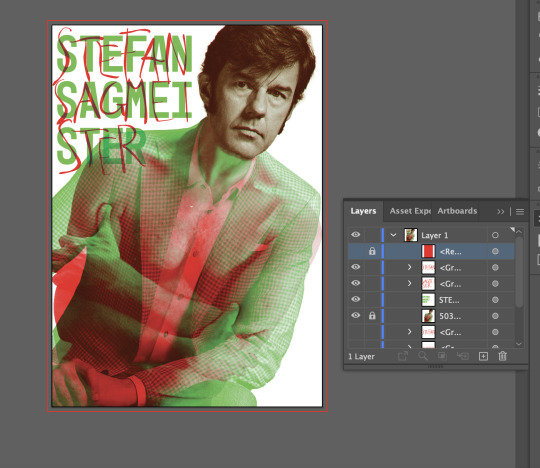The height and width of the screenshot is (468, 540).
Task: Target the <Gr...> group directly above STE...
Action: pyautogui.click(x=495, y=284)
